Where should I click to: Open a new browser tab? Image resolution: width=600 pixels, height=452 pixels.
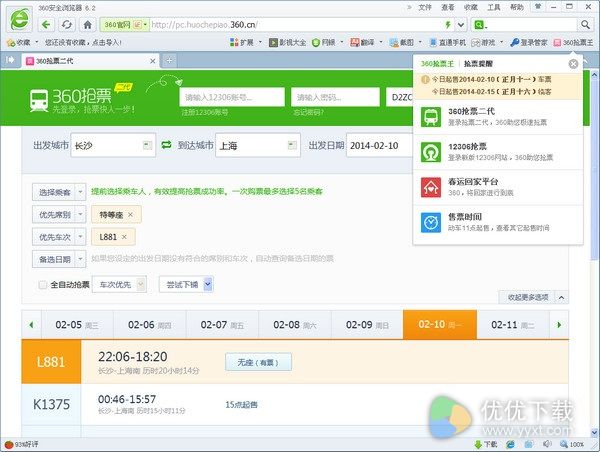(169, 60)
